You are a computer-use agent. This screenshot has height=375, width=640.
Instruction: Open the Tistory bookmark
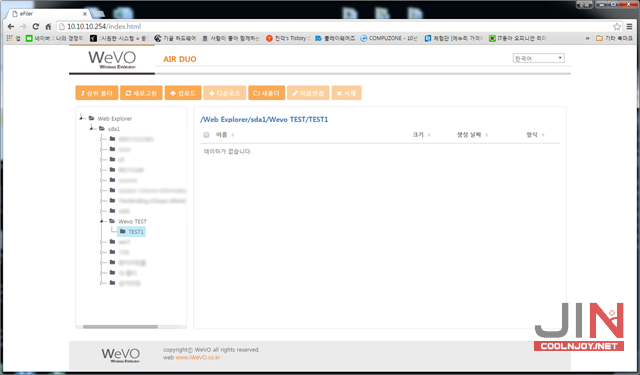click(288, 38)
